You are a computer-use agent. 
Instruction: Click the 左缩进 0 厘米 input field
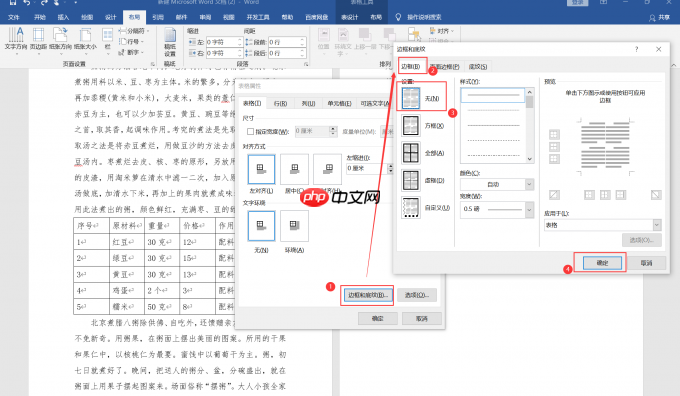click(367, 168)
